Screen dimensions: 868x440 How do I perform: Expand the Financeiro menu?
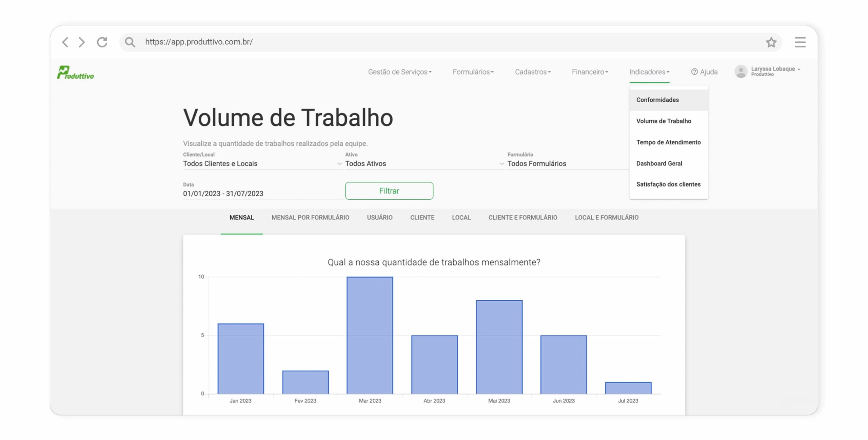point(590,72)
